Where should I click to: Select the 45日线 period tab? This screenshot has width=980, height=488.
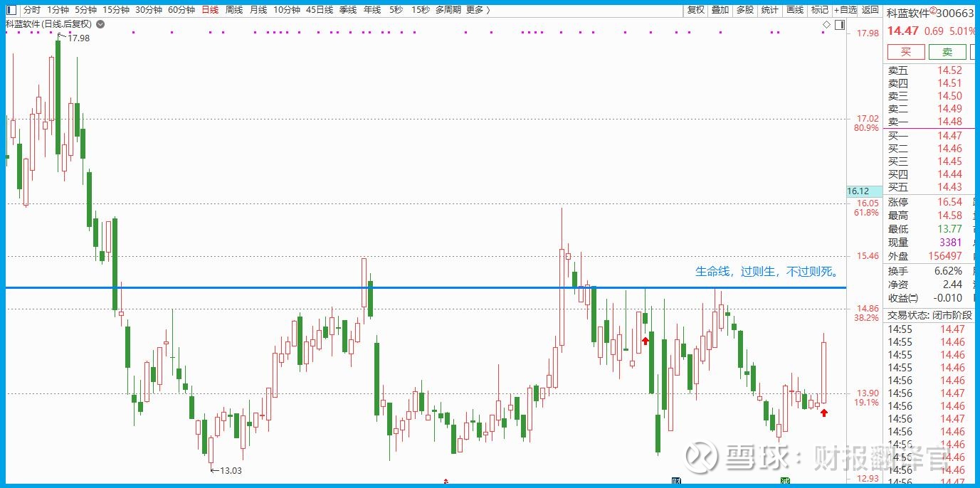320,10
